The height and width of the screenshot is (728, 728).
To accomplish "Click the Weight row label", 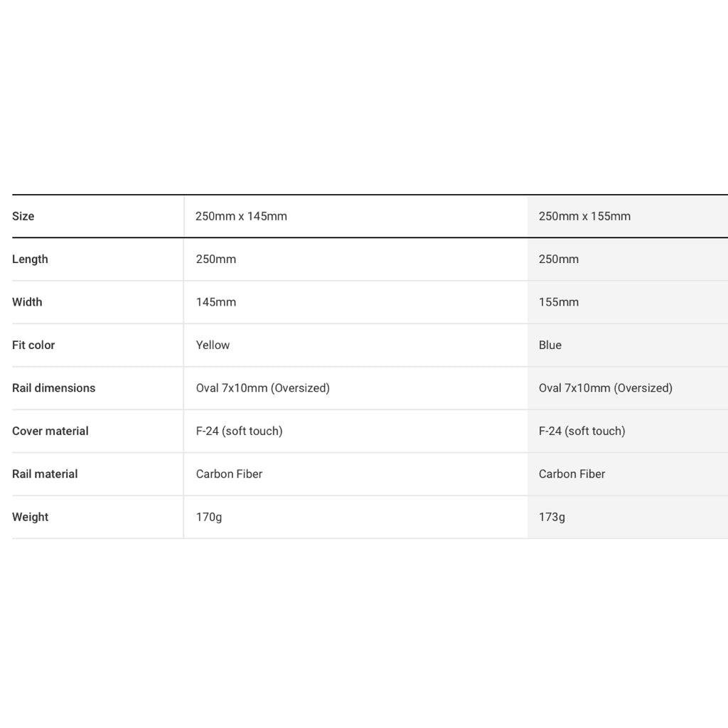I will (x=31, y=517).
